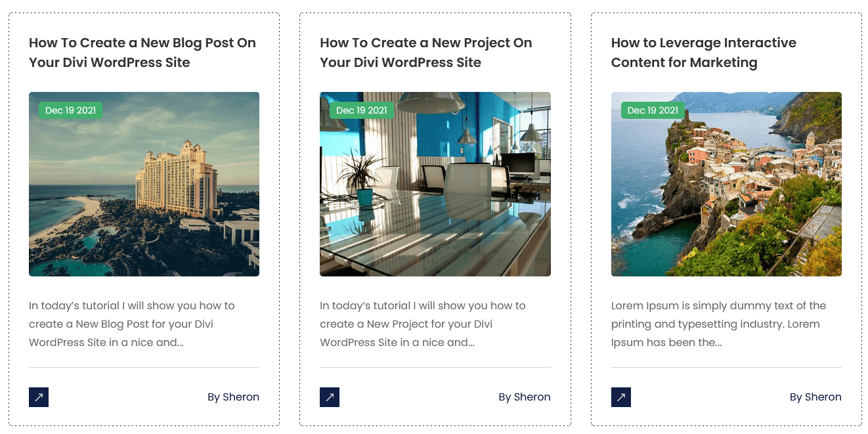Select 'By Sheron' on New Project card
Image resolution: width=868 pixels, height=434 pixels.
524,397
